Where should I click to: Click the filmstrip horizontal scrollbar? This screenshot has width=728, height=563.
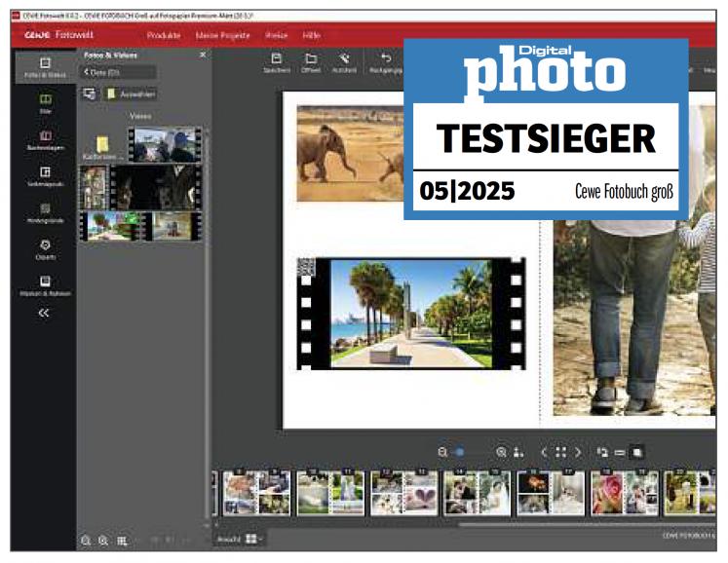[x=588, y=525]
